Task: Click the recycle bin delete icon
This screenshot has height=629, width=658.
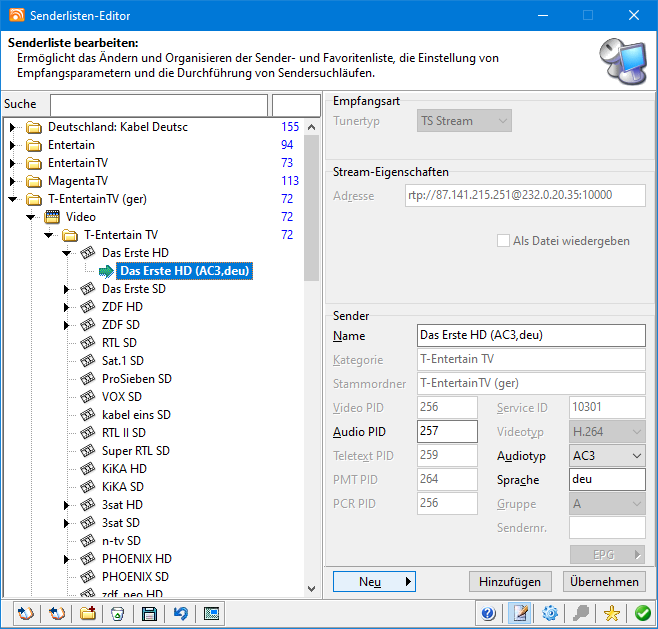Action: [x=118, y=613]
